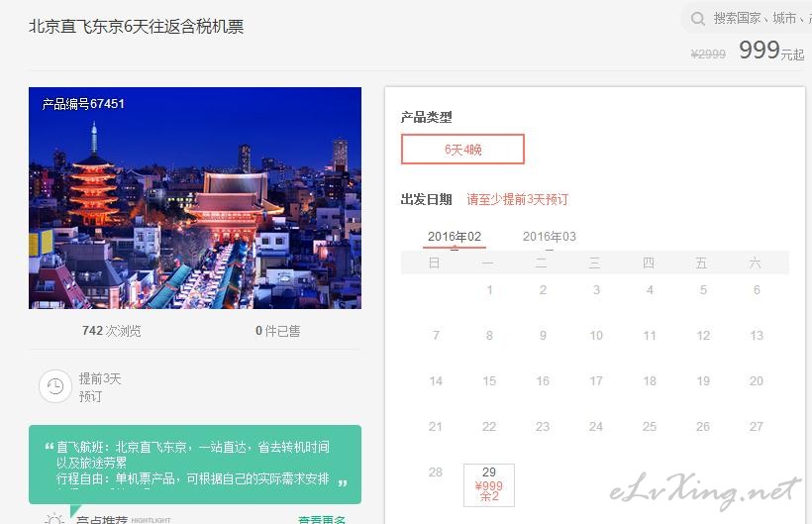Click the struck-through ¥2999 original price
The image size is (812, 524).
(708, 53)
